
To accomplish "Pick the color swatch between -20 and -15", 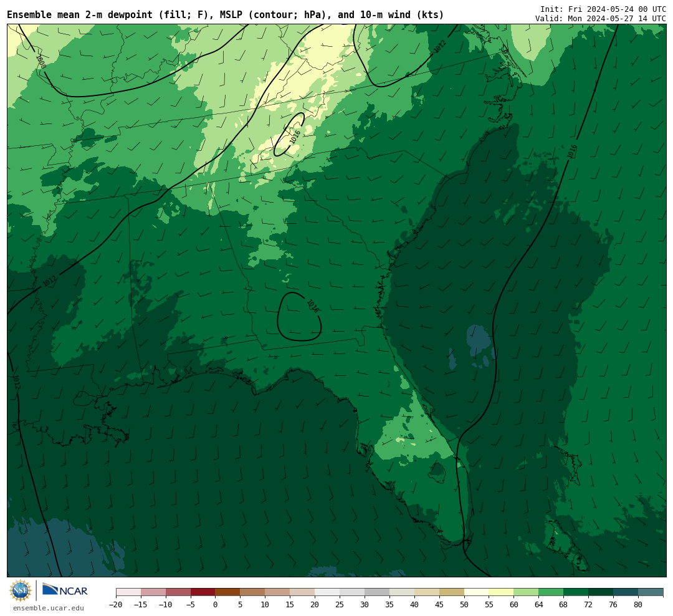I will coord(128,592).
